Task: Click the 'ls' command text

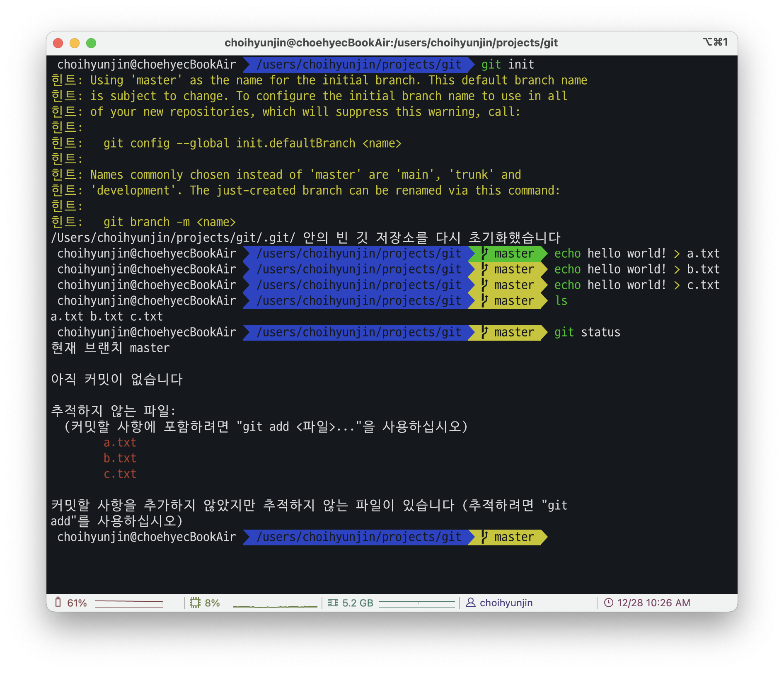Action: [561, 301]
